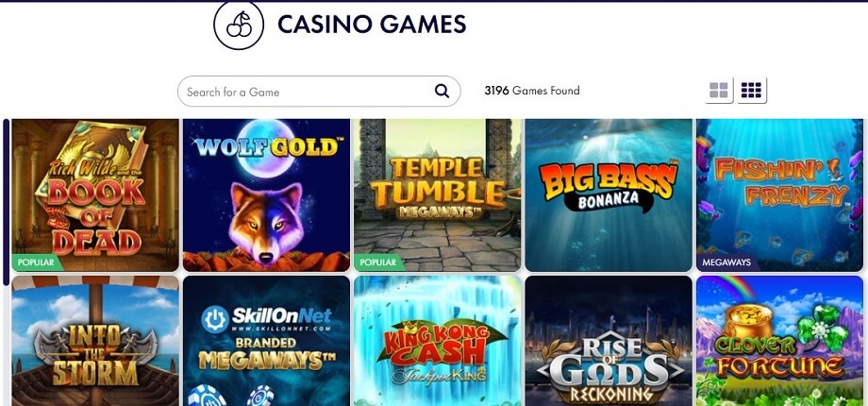This screenshot has height=406, width=868.
Task: Click the magnifying glass search icon
Action: [442, 91]
